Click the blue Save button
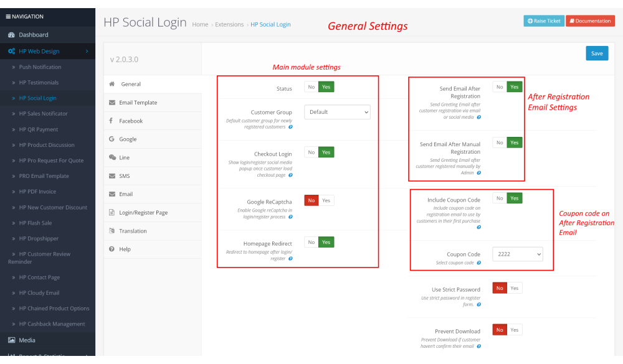 (597, 53)
